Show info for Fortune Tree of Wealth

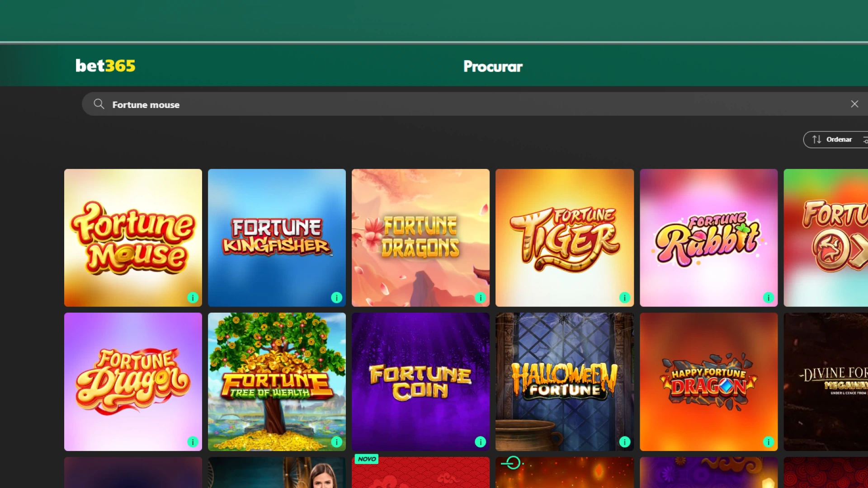coord(336,442)
